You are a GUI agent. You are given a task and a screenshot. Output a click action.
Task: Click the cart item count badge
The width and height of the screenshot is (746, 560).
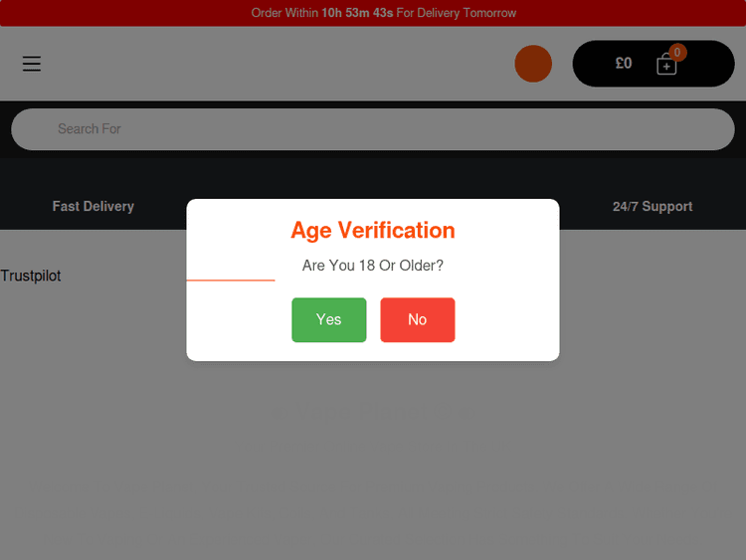click(677, 52)
